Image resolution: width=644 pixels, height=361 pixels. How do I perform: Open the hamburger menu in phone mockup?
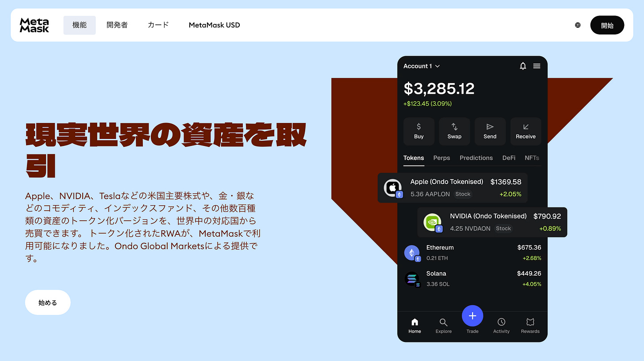537,66
